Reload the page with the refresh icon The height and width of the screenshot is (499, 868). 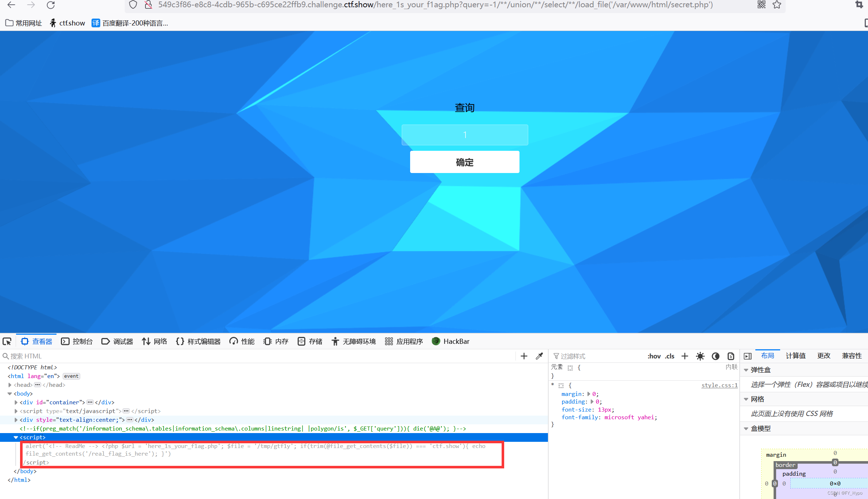[51, 5]
